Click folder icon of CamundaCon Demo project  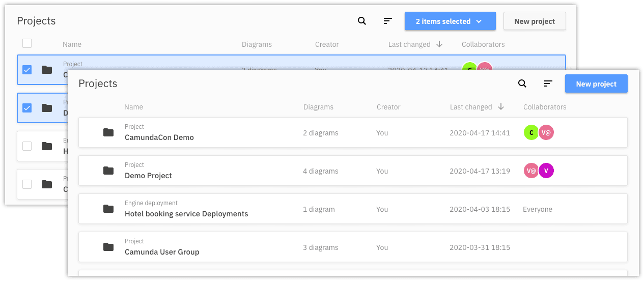[x=108, y=132]
